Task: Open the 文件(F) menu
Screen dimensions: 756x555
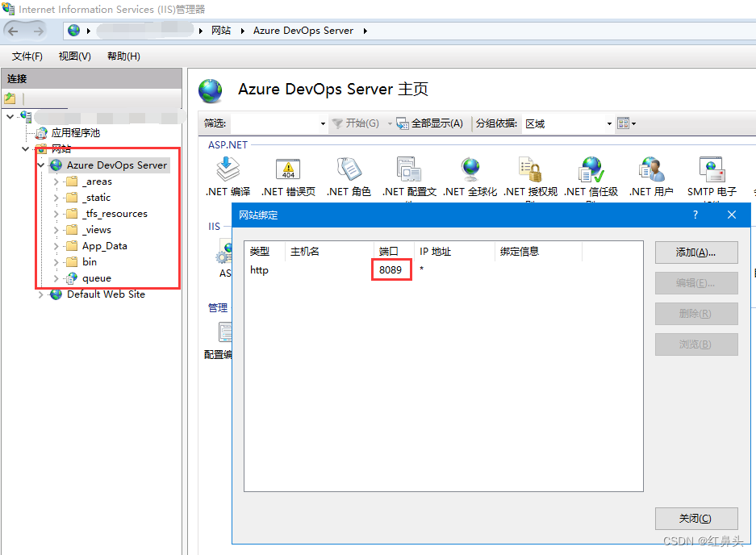Action: (27, 56)
